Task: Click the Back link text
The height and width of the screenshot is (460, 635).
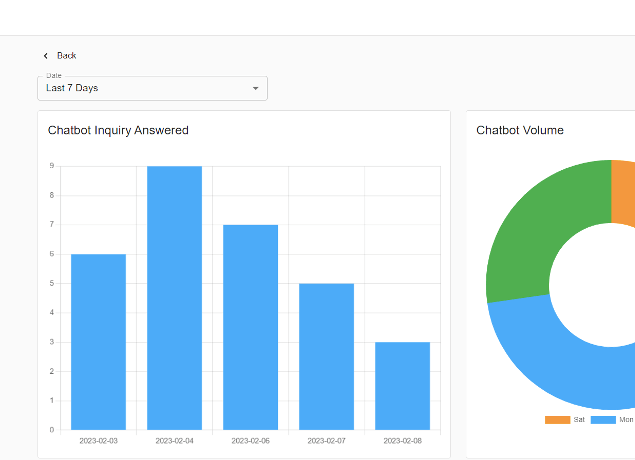Action: tap(67, 56)
